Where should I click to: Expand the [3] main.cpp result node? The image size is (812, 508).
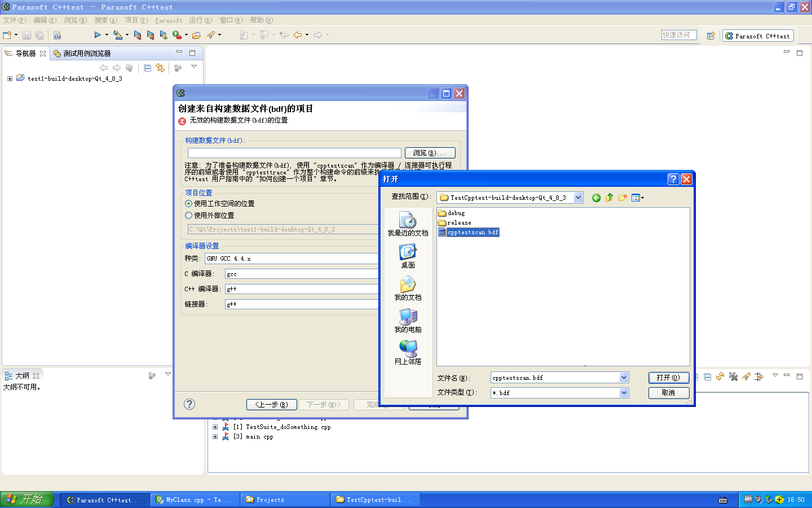coord(215,437)
